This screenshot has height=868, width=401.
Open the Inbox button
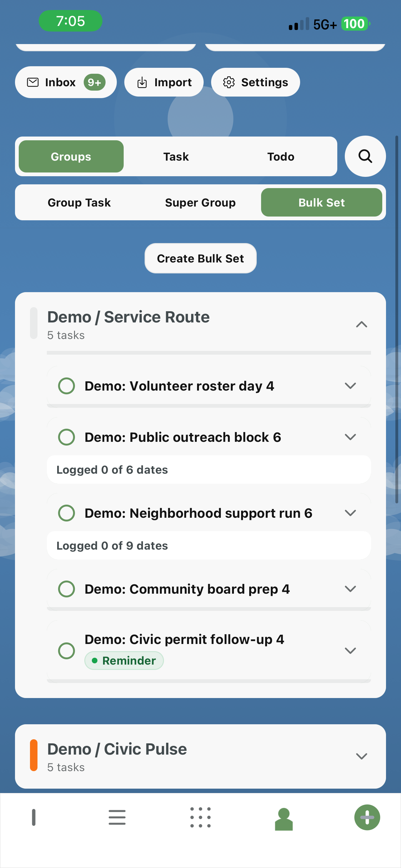tap(66, 82)
